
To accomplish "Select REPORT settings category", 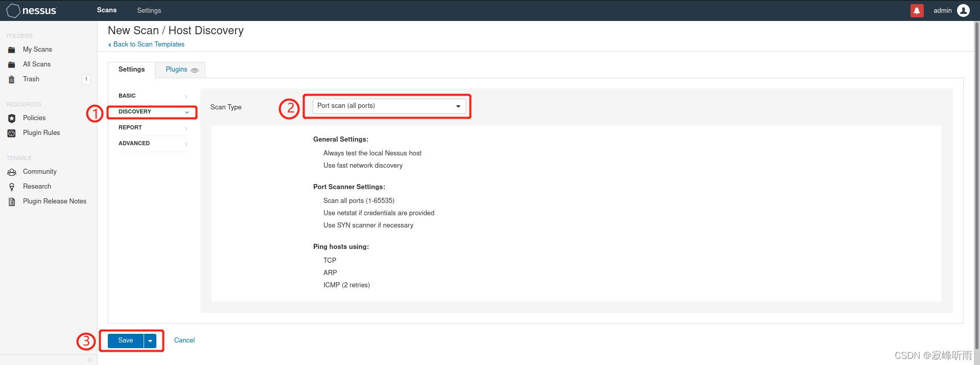I will [x=154, y=128].
